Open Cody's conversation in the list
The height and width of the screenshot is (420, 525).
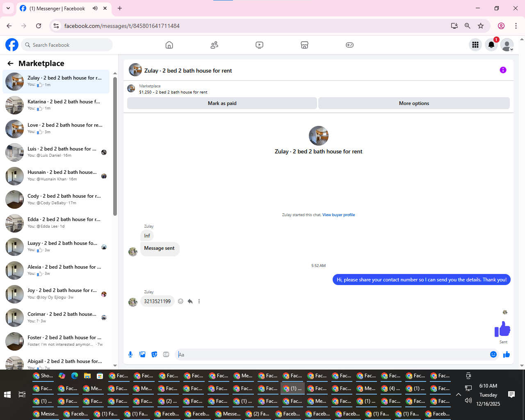[x=56, y=199]
